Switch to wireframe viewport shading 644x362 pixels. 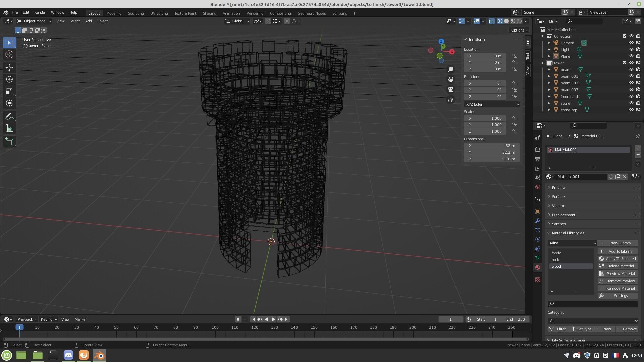coord(500,21)
